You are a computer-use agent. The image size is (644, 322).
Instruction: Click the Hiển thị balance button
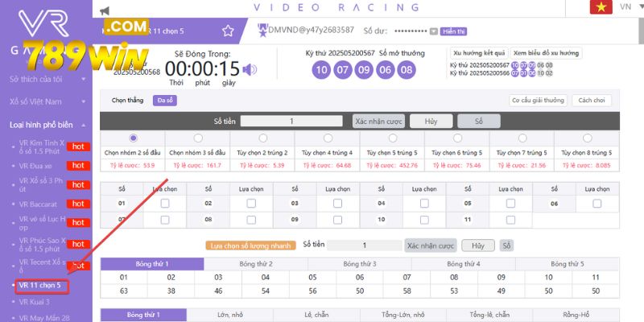point(453,31)
